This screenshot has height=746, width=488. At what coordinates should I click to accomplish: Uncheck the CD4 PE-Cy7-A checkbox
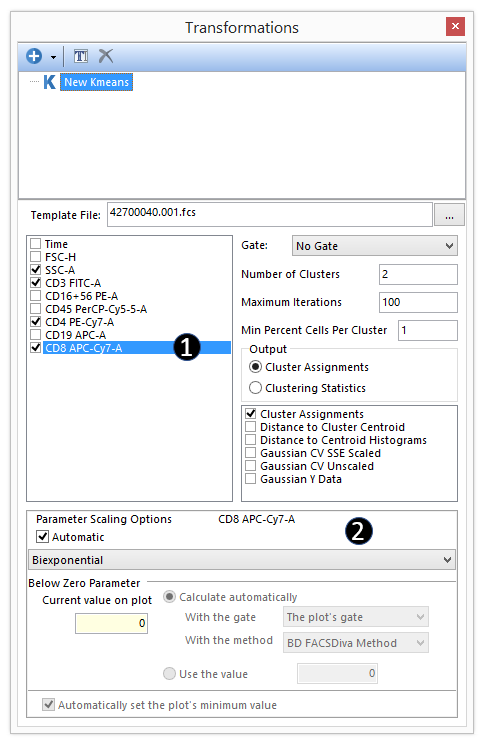pyautogui.click(x=36, y=322)
